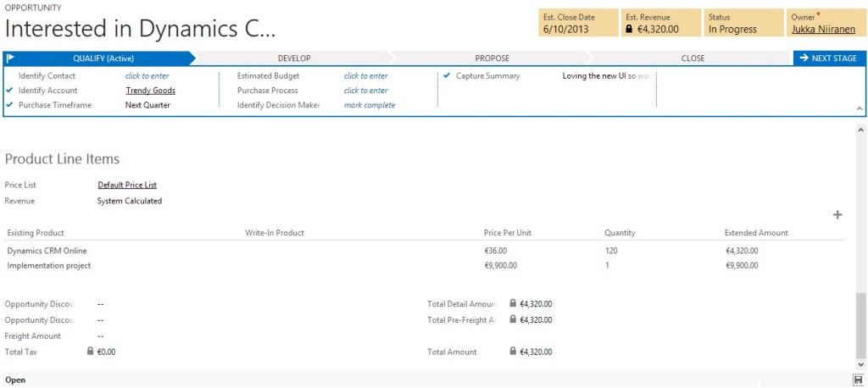Click lock icon beside Est. Revenue value

tap(629, 30)
